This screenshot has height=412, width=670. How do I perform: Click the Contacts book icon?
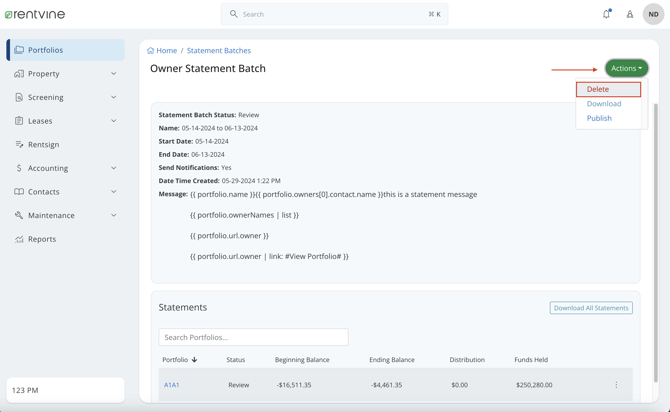19,191
